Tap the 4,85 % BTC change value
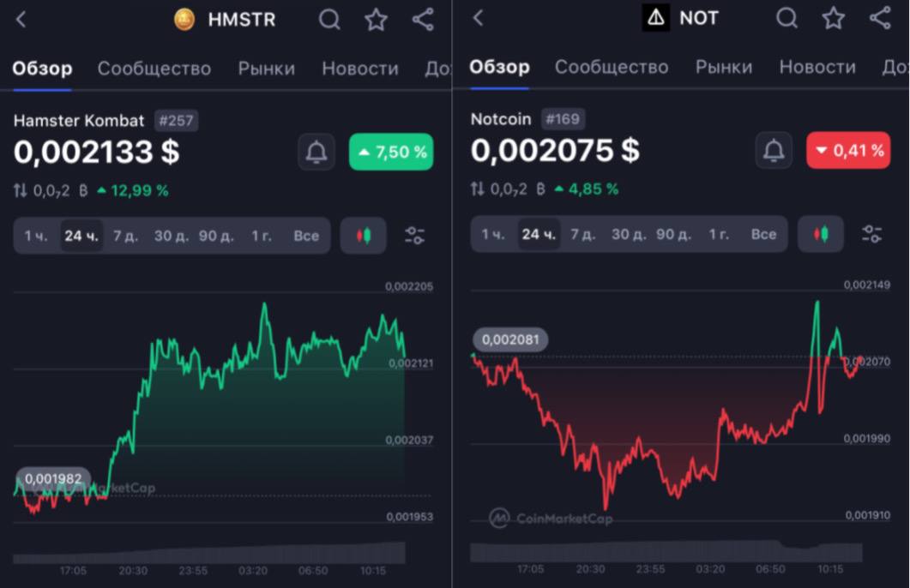 [x=587, y=189]
